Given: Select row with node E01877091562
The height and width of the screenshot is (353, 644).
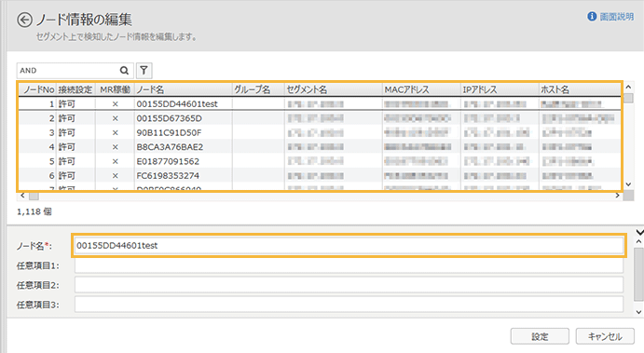Looking at the screenshot, I should (x=320, y=161).
